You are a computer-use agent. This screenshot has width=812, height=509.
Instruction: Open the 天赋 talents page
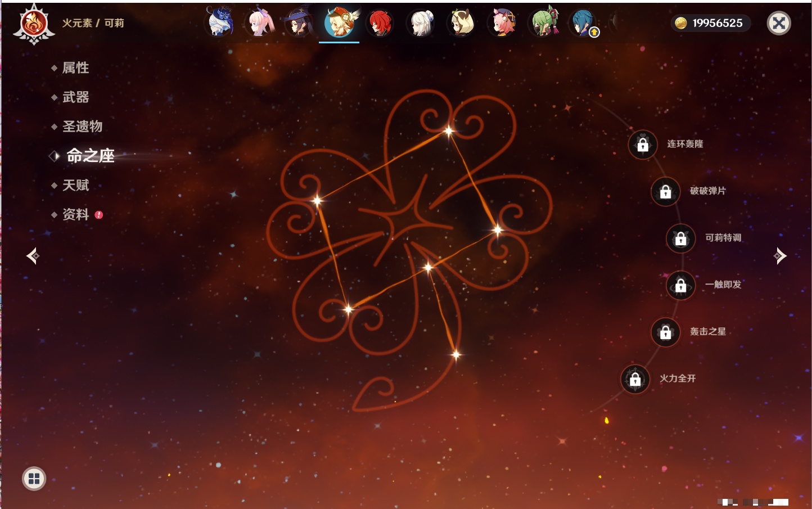pyautogui.click(x=75, y=185)
